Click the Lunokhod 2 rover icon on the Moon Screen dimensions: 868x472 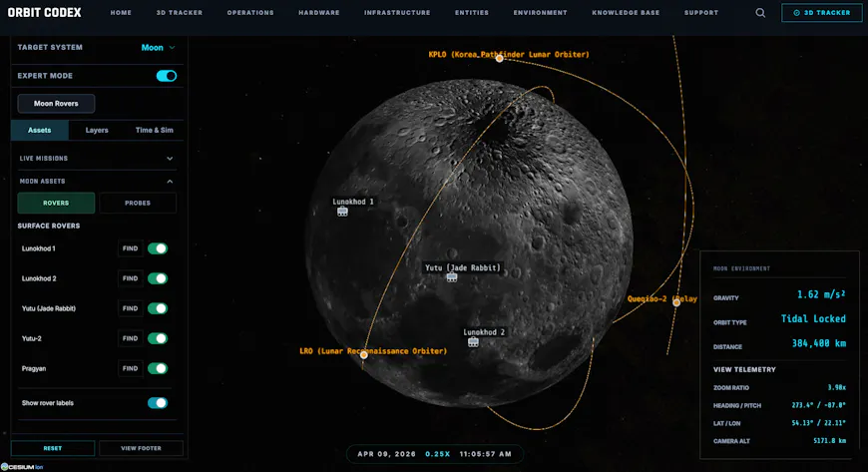point(473,342)
